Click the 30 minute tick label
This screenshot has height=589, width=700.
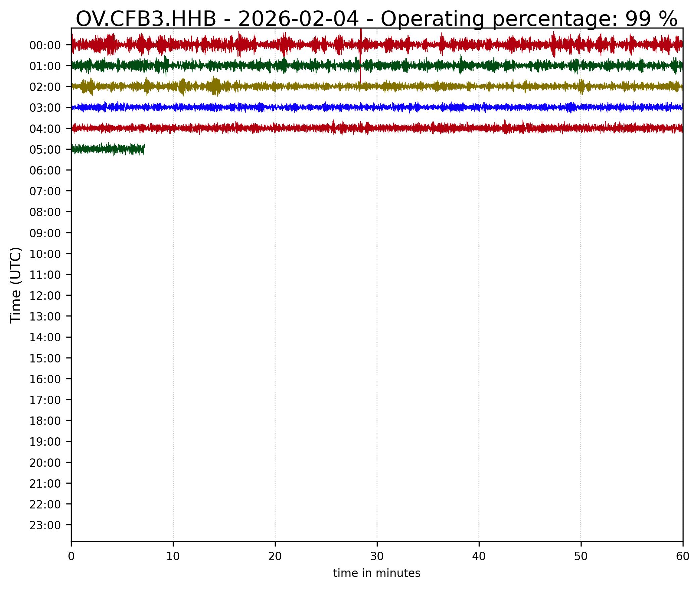(377, 557)
